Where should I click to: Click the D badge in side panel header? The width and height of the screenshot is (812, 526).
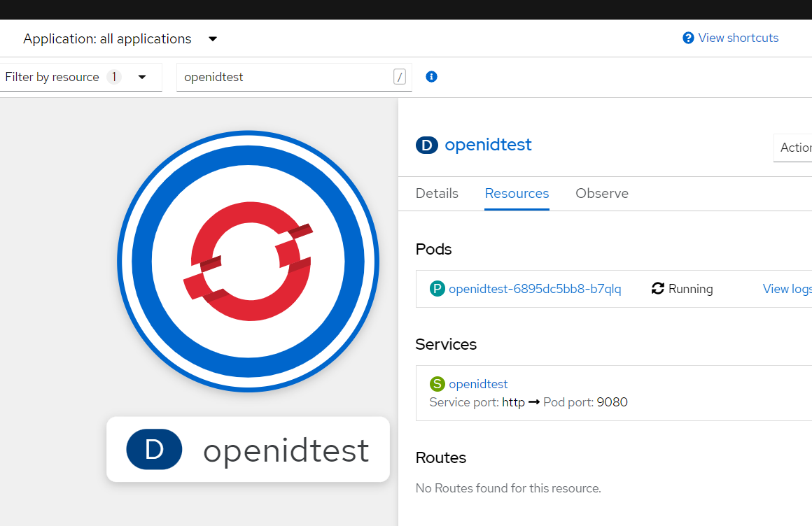coord(426,145)
